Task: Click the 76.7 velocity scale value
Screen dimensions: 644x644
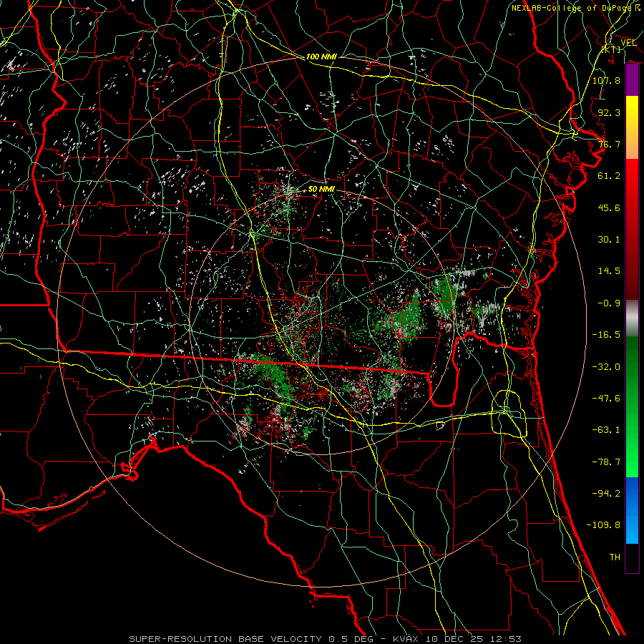Action: [609, 144]
